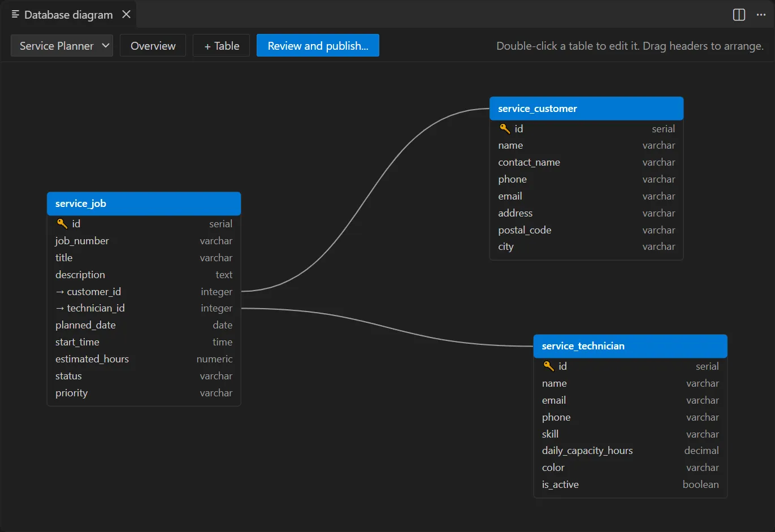This screenshot has width=775, height=532.
Task: Open the Service Planner dropdown
Action: pos(62,46)
